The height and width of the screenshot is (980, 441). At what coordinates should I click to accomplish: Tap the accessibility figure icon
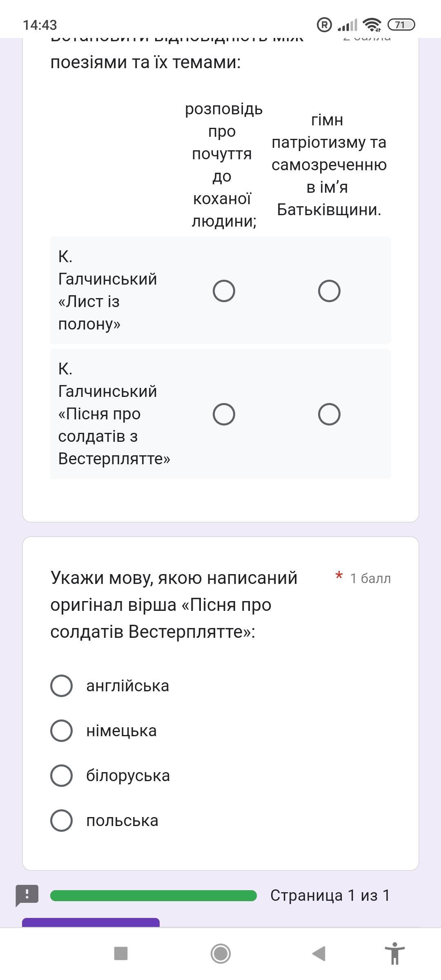coord(394,953)
